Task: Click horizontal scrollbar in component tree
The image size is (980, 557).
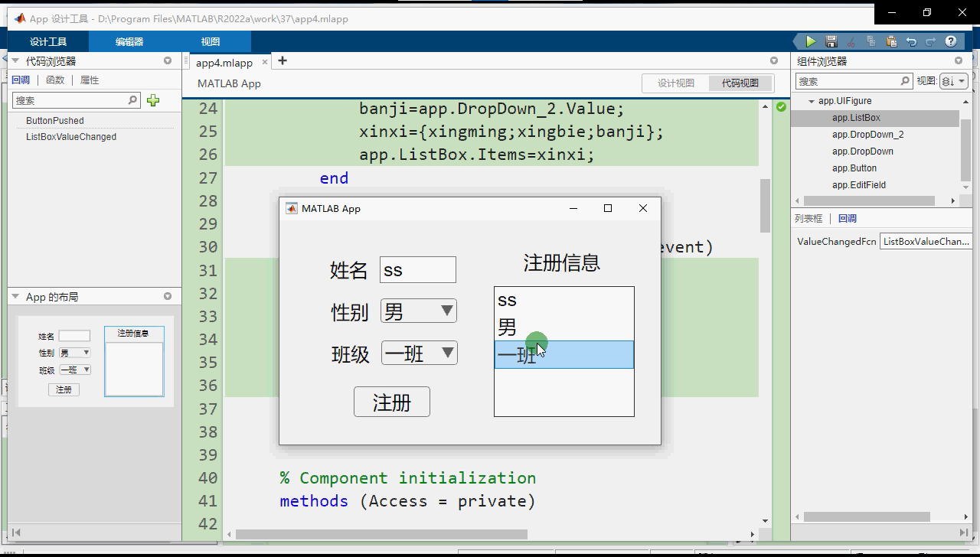Action: (x=869, y=200)
